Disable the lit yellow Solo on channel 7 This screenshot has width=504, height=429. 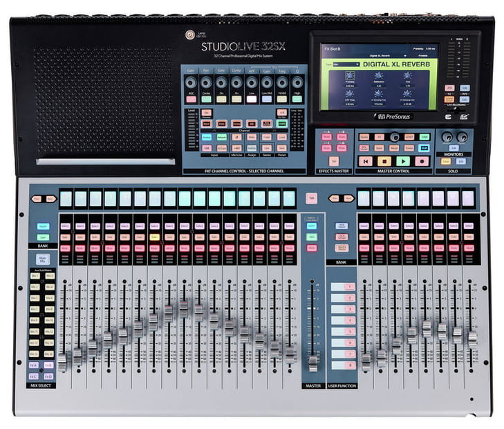pyautogui.click(x=155, y=237)
